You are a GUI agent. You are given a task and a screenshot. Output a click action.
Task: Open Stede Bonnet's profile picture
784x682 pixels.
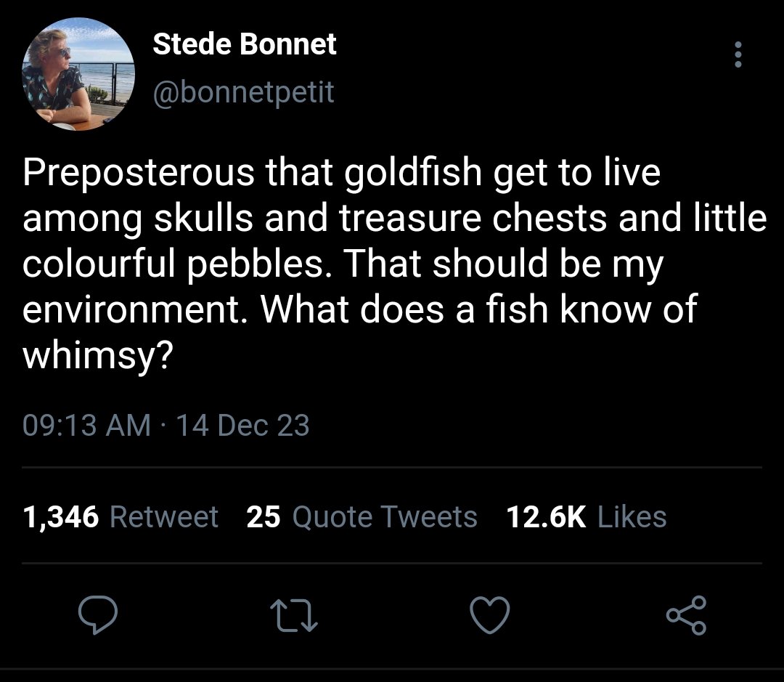point(78,74)
